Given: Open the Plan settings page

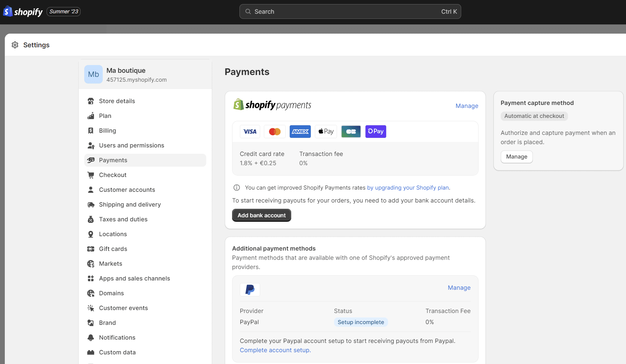Looking at the screenshot, I should [x=145, y=116].
